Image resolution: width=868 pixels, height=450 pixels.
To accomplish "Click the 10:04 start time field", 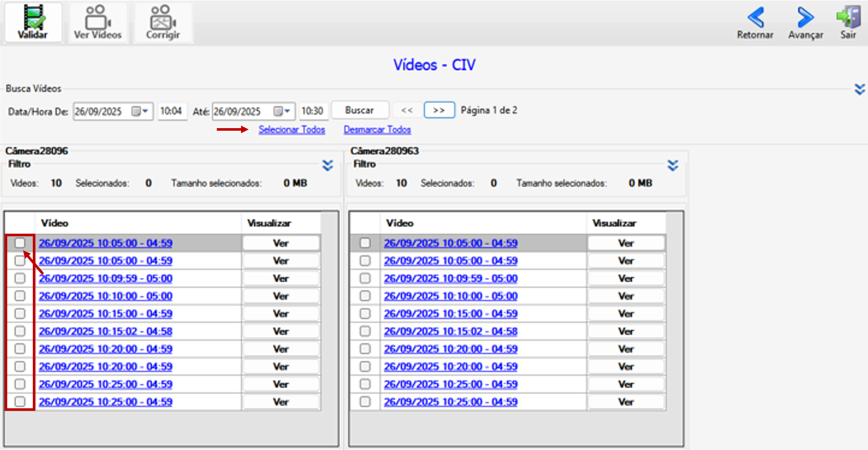I will 172,112.
